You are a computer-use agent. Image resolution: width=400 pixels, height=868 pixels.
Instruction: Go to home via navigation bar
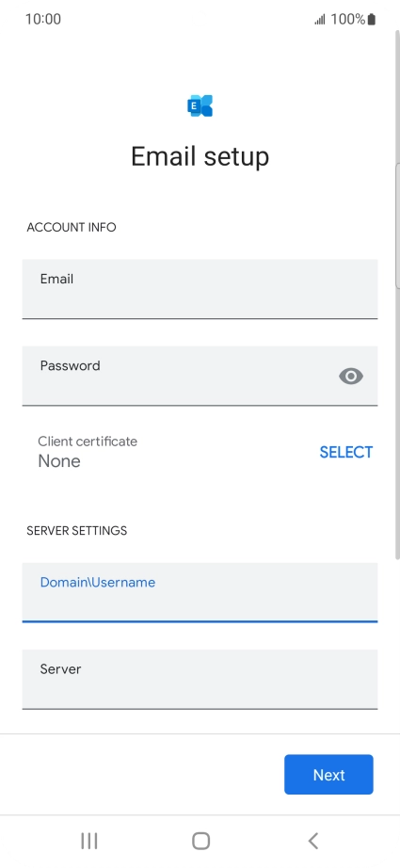tap(200, 841)
